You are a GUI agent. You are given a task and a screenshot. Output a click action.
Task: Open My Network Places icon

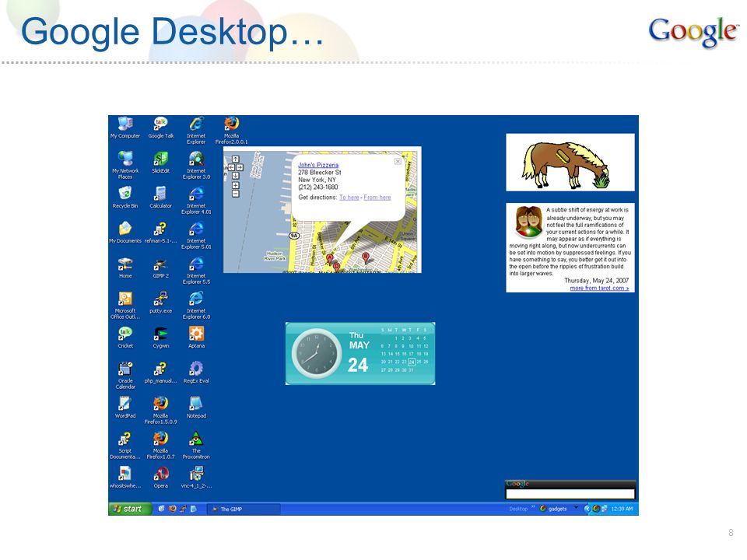click(x=125, y=164)
